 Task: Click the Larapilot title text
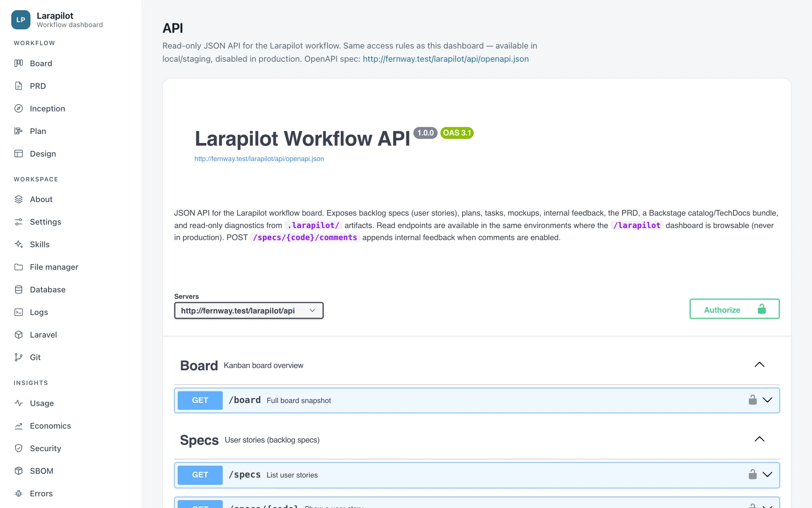click(55, 16)
